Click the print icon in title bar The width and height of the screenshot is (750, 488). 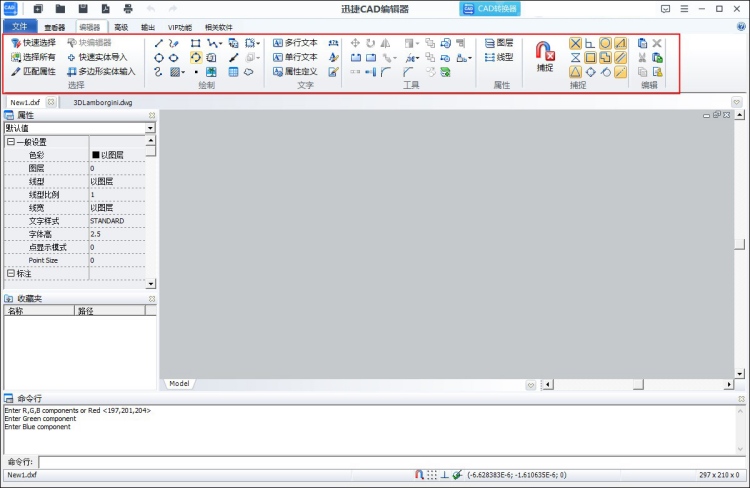click(128, 9)
